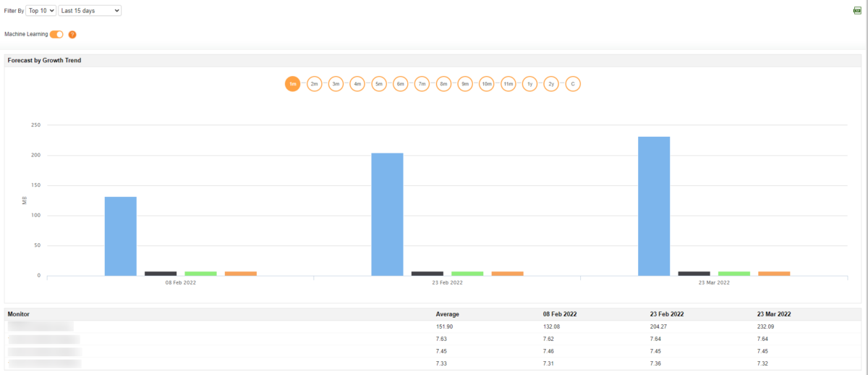This screenshot has height=375, width=868.
Task: Click the 23 Feb 2022 axis label
Action: click(x=447, y=282)
